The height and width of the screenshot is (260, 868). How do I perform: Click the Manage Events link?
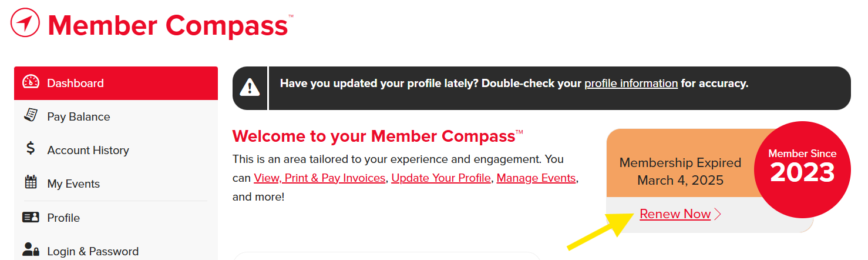tap(536, 178)
